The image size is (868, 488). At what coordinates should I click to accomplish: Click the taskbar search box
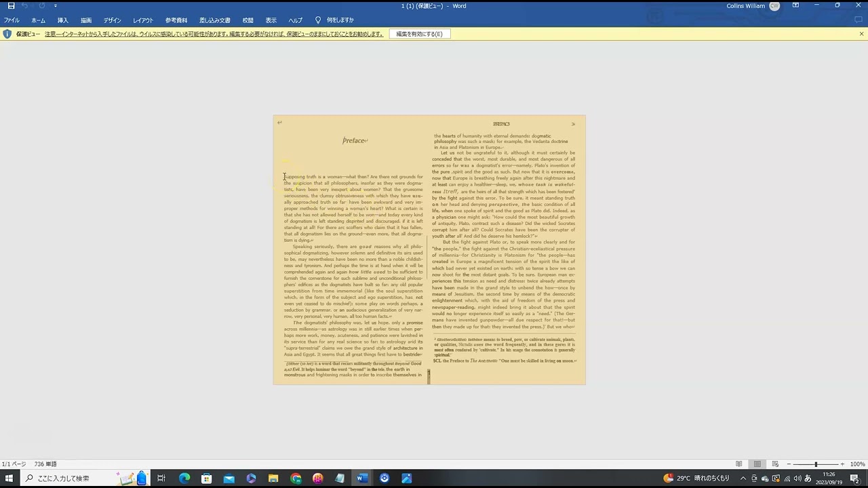tap(85, 479)
